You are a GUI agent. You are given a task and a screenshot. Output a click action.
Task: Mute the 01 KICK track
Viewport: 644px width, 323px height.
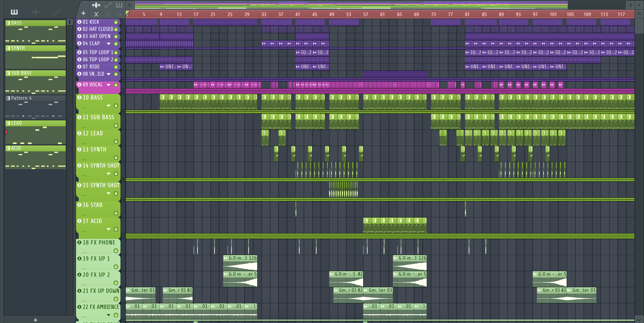pyautogui.click(x=116, y=22)
